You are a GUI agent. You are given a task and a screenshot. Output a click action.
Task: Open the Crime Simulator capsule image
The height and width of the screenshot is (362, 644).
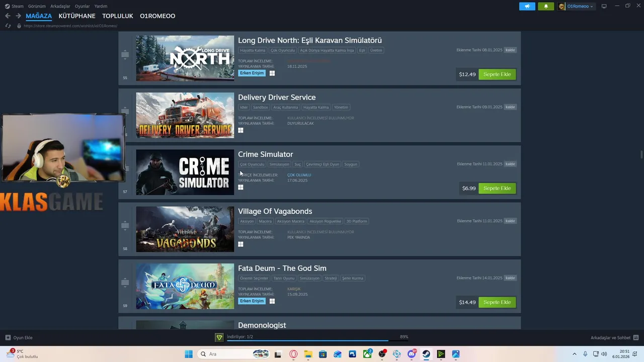185,172
